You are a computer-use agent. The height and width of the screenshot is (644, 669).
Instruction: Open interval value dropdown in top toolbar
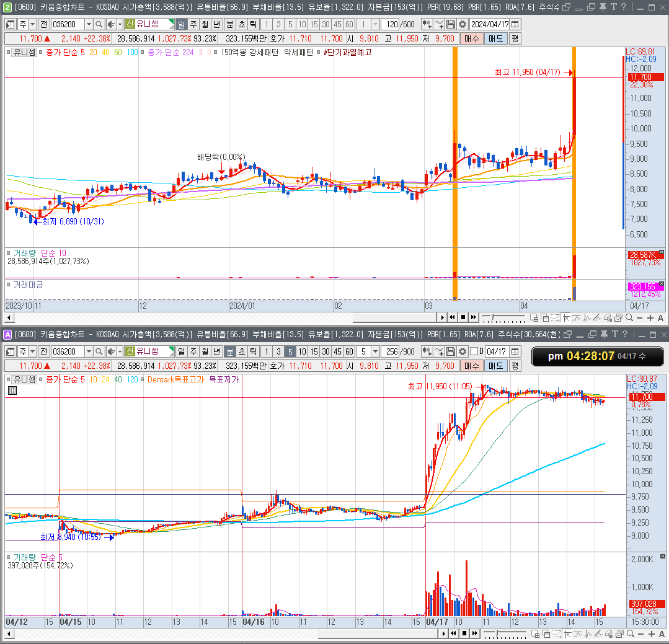point(376,24)
